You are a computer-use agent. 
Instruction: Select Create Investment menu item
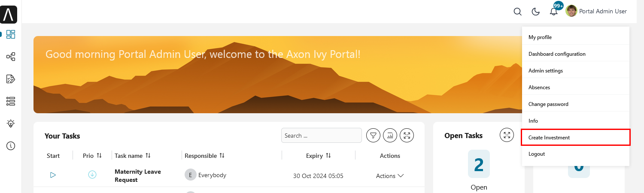tap(576, 138)
